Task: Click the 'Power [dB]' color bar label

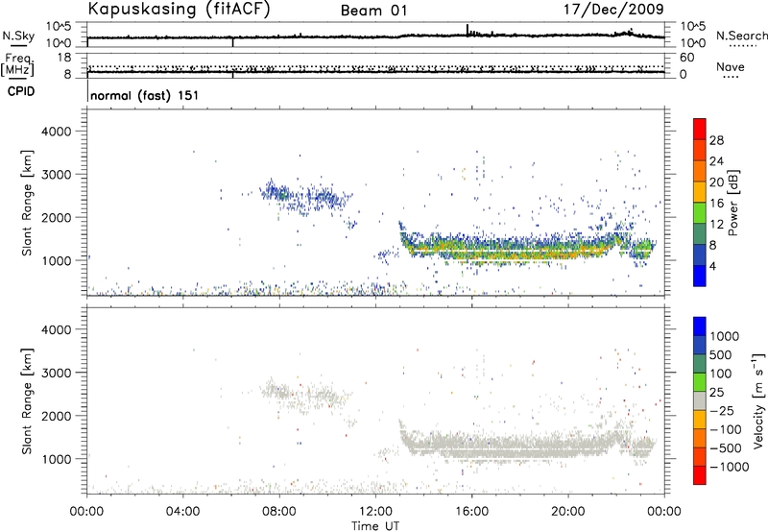Action: (732, 203)
